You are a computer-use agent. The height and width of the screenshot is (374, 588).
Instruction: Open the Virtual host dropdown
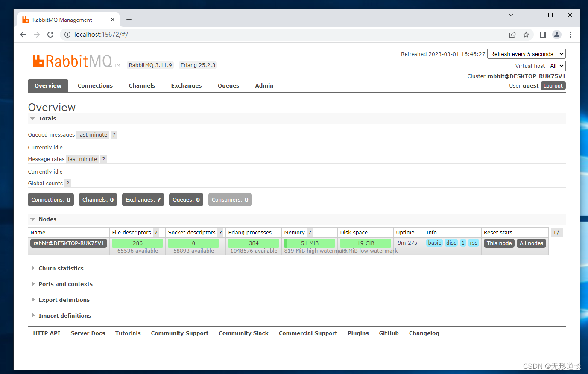556,66
